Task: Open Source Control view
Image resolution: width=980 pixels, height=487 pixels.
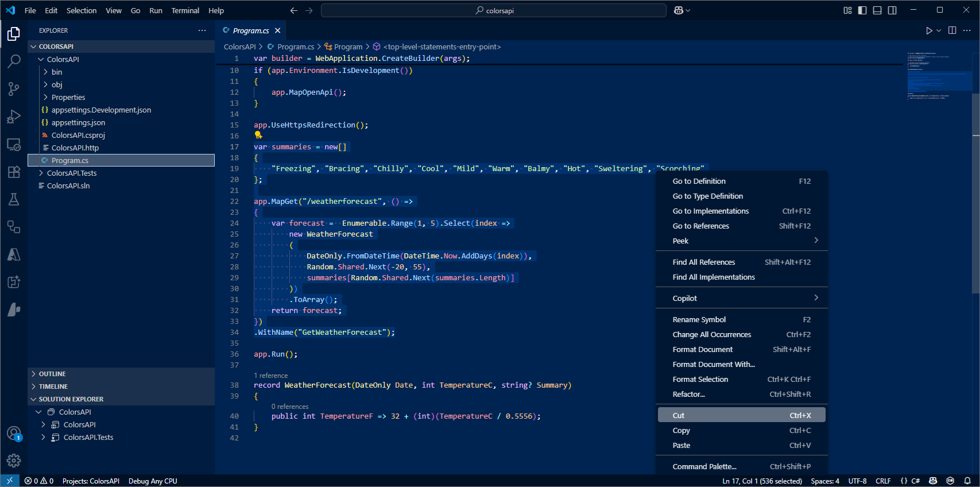Action: [x=14, y=88]
